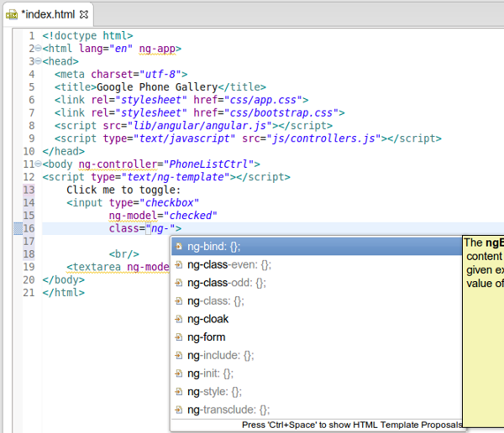
Task: Collapse the body element fold on line 11
Action: coord(39,164)
